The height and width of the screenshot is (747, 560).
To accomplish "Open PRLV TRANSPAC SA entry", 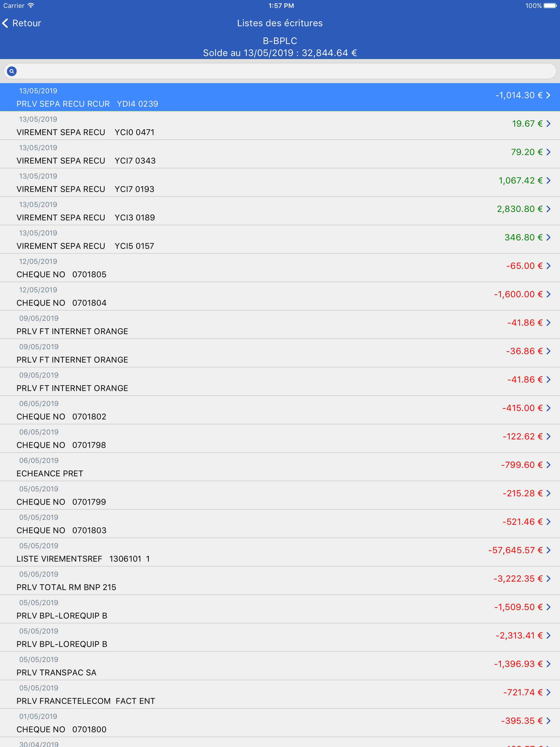I will coord(280,666).
